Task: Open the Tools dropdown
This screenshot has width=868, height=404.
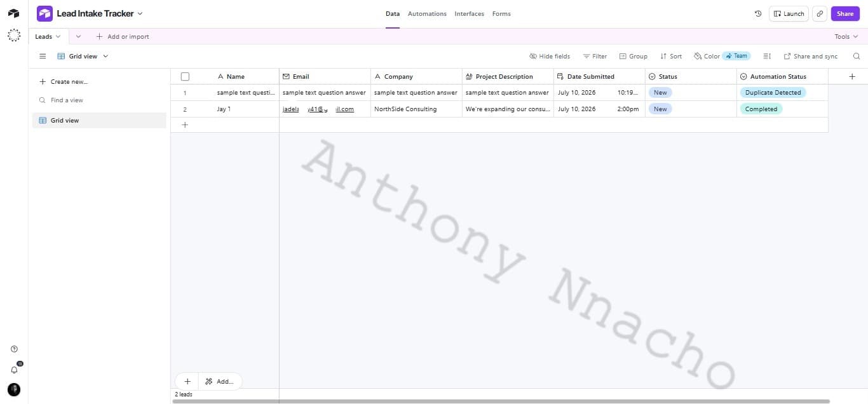Action: [846, 36]
